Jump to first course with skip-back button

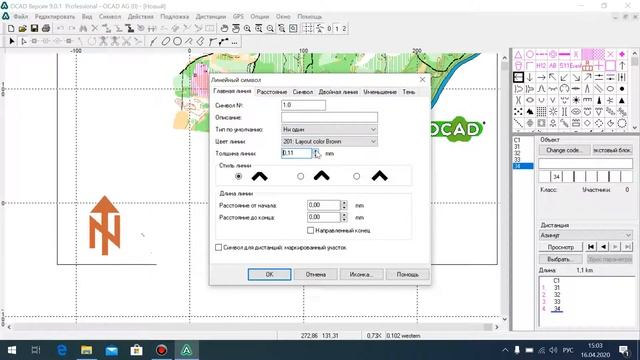[x=591, y=247]
